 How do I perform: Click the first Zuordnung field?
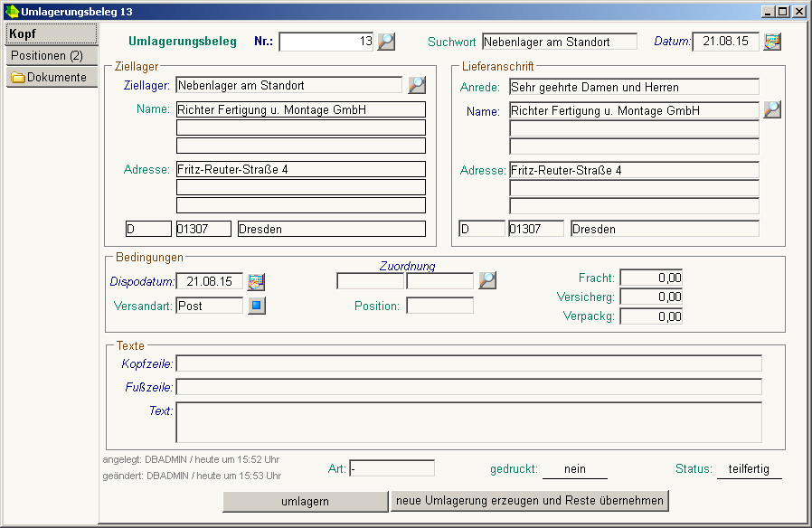click(370, 281)
